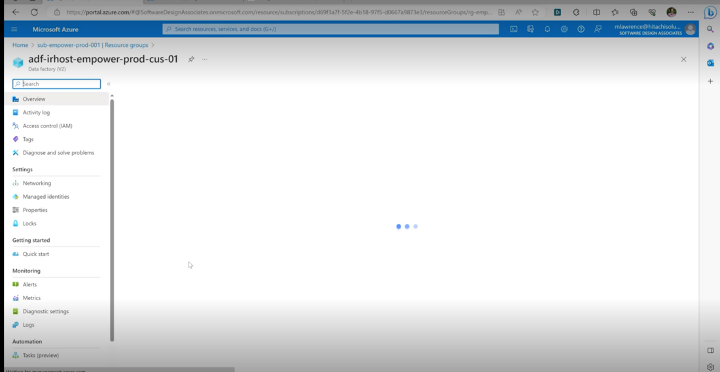Add a sidebar app with the plus icon

710,81
